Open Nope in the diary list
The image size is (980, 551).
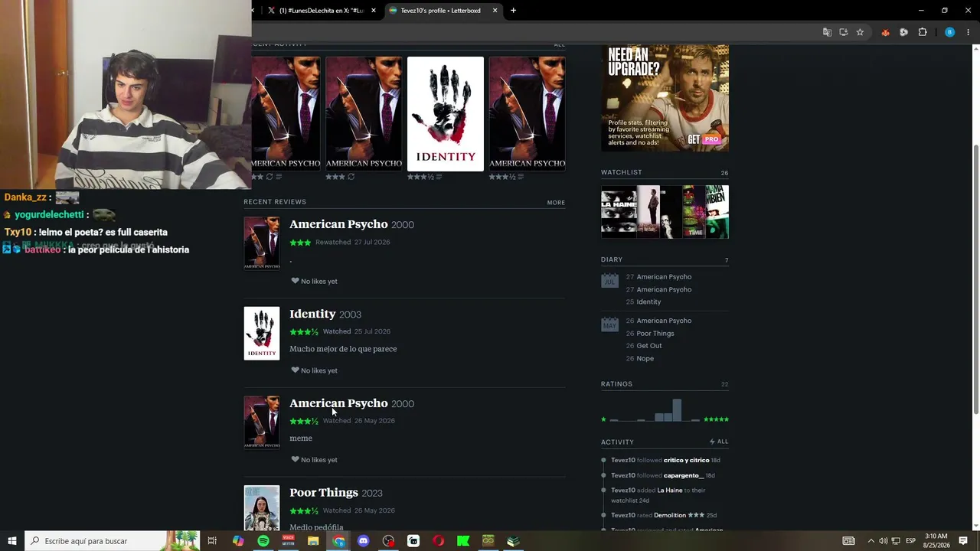coord(645,358)
